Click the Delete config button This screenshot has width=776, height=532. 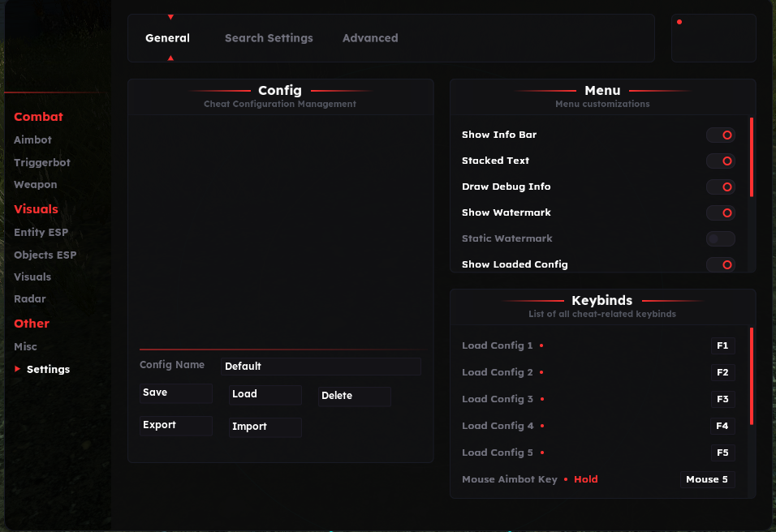click(354, 396)
